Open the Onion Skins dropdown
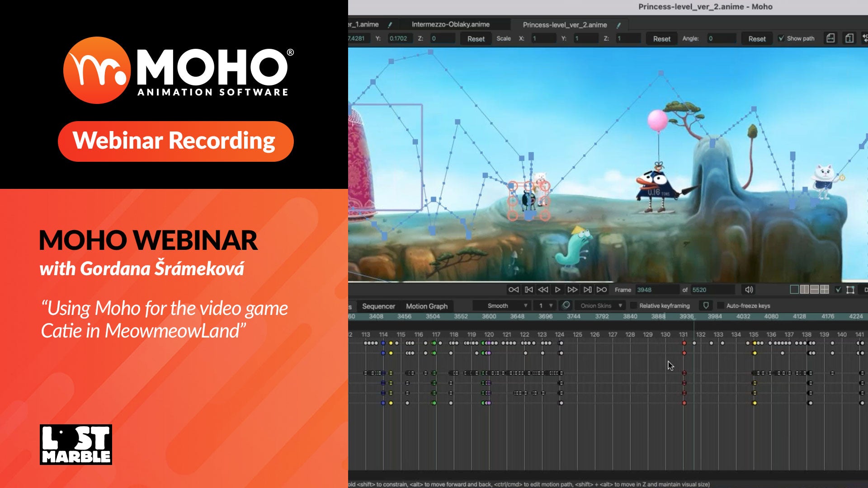Viewport: 868px width, 488px height. (x=602, y=306)
